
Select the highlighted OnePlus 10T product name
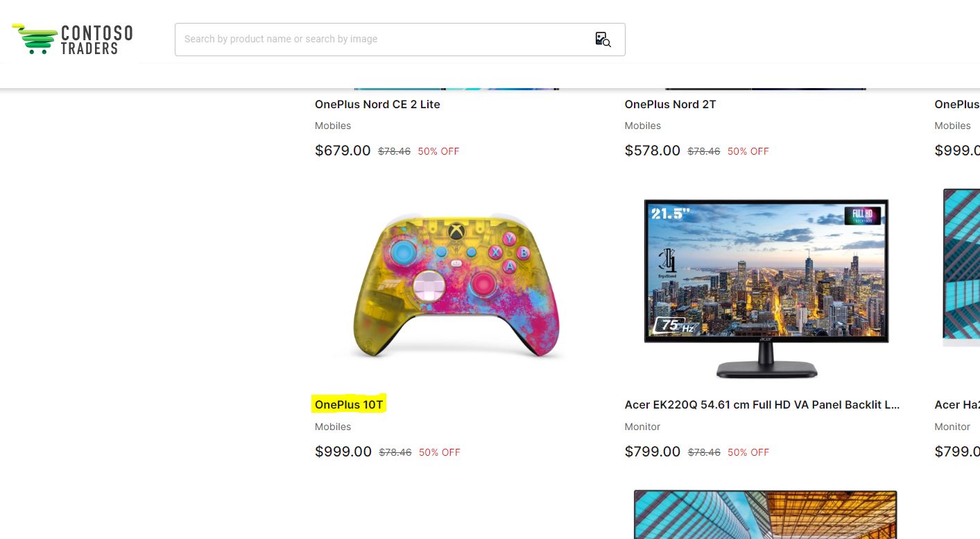(x=349, y=404)
